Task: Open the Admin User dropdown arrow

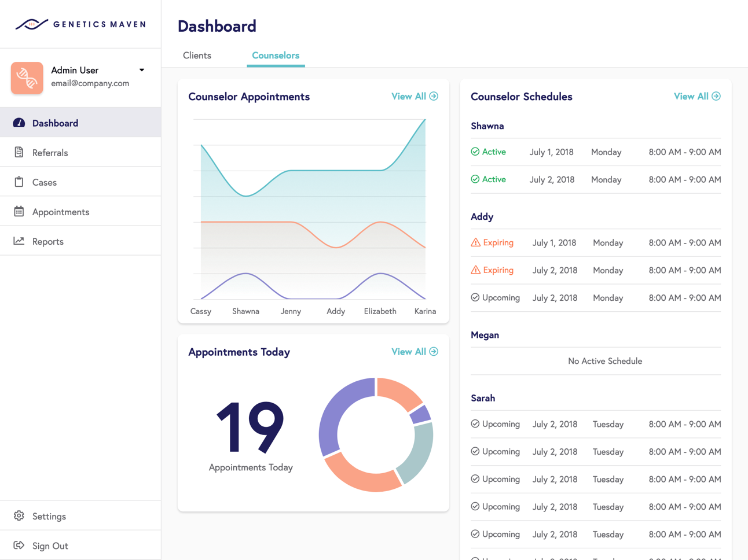Action: point(142,70)
